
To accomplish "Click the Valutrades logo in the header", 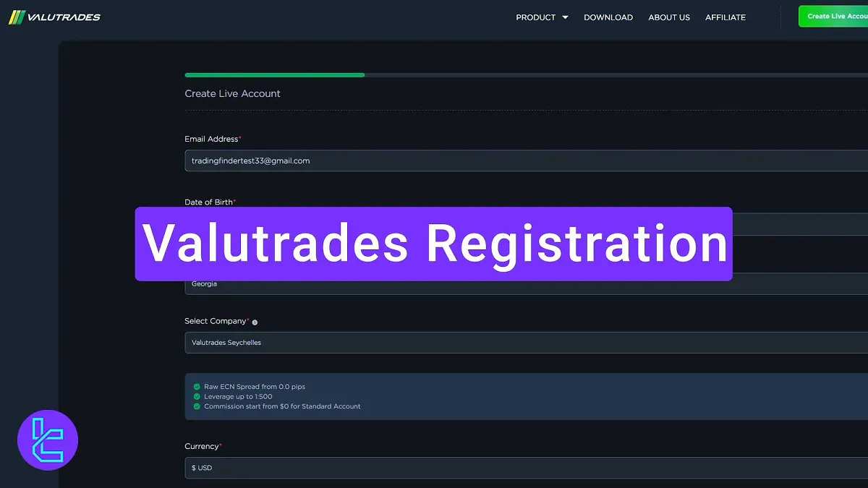I will point(54,17).
